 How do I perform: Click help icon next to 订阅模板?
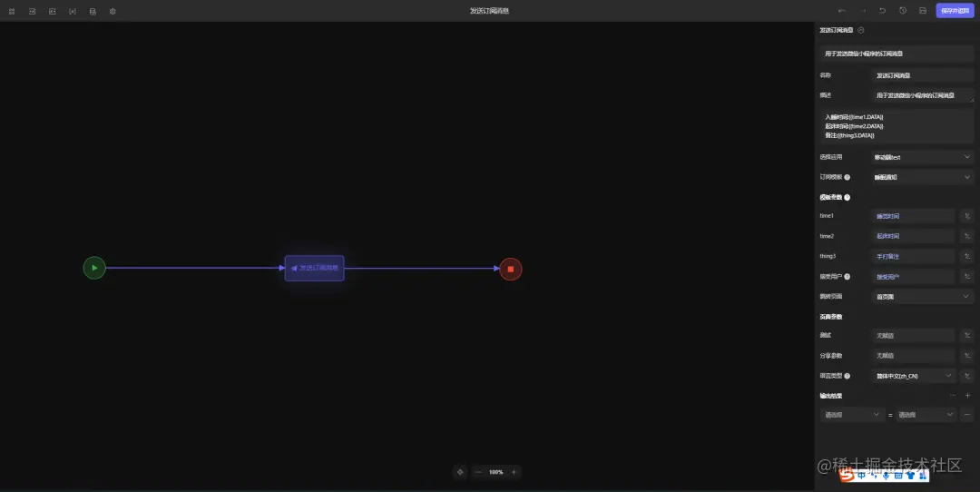[x=847, y=178]
